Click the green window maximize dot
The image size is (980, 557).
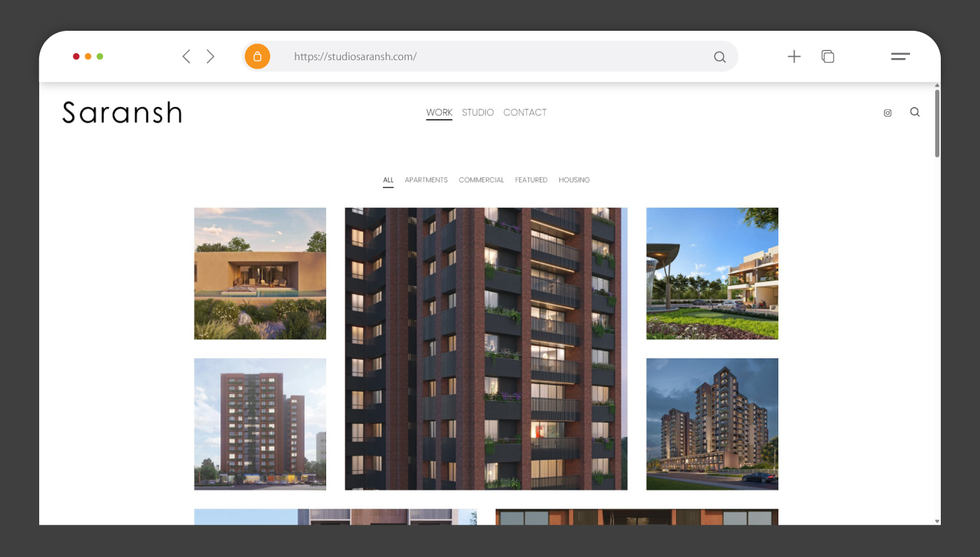point(100,57)
